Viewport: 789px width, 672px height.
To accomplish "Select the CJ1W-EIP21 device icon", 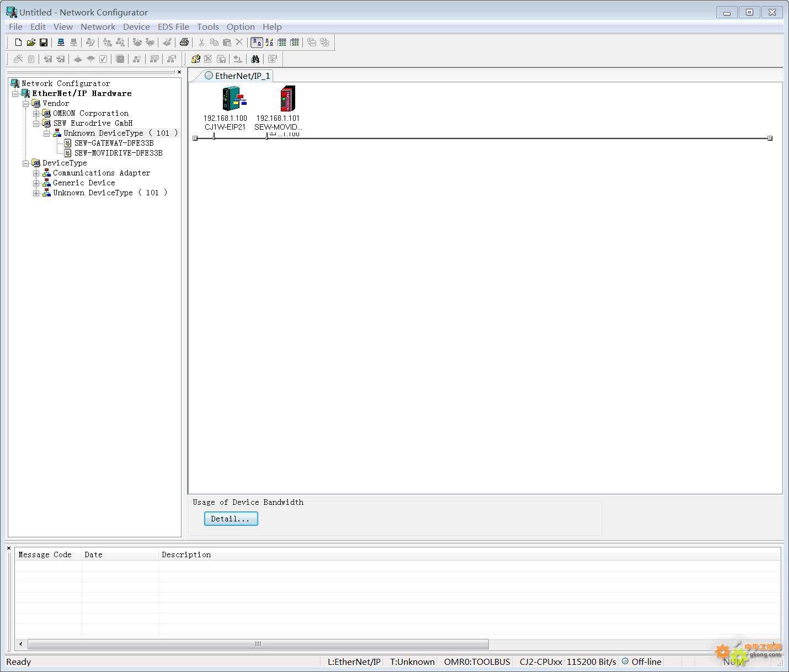I will tap(234, 99).
